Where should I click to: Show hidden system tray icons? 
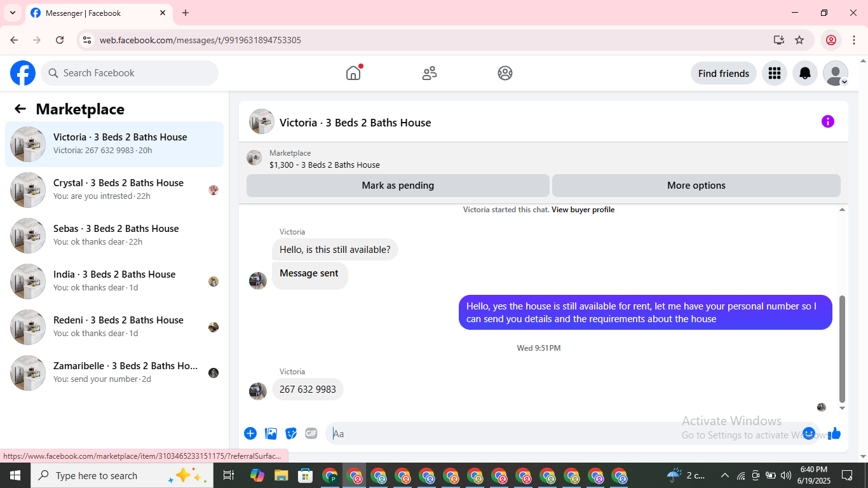point(724,475)
